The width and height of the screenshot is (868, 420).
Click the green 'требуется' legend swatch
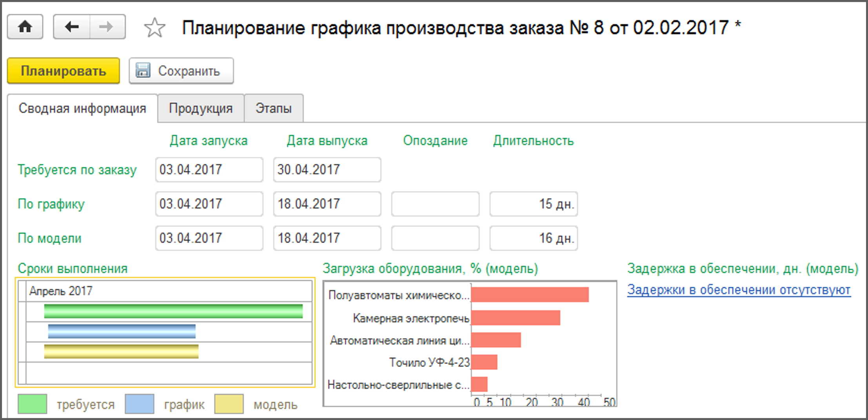32,404
